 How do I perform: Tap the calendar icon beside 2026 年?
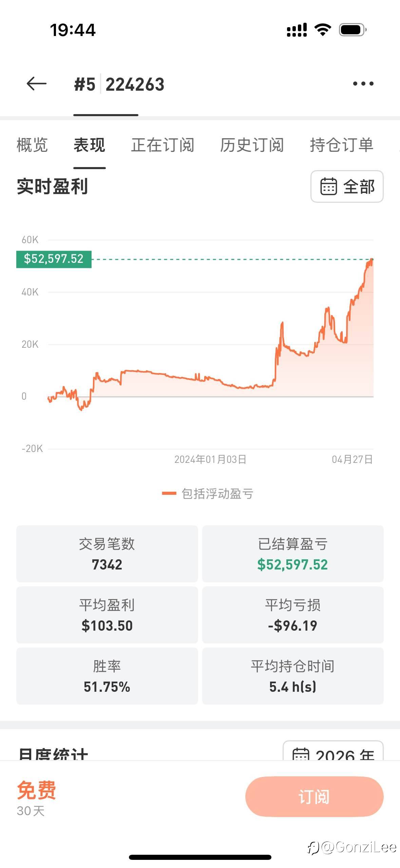tap(301, 755)
